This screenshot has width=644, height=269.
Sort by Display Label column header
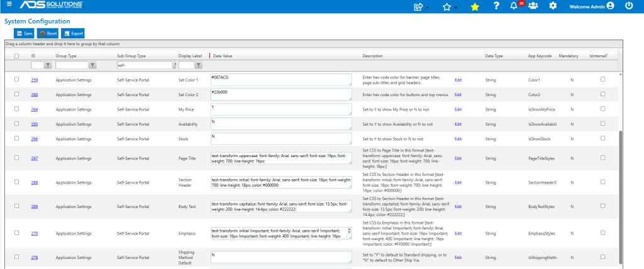click(190, 56)
